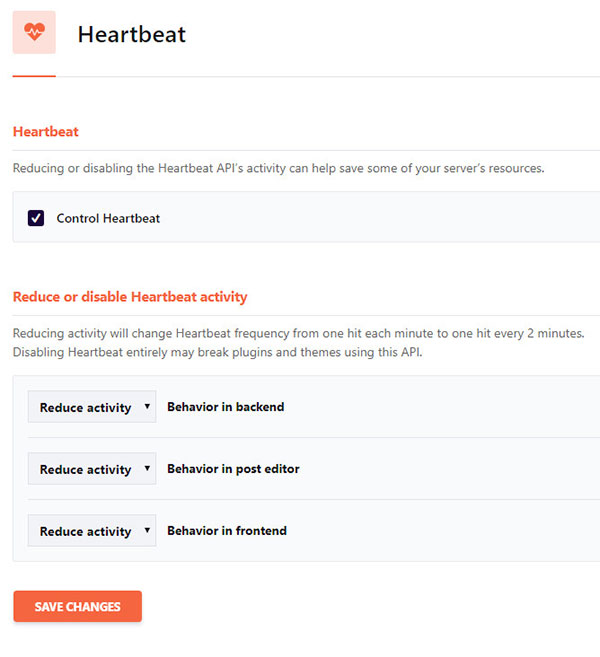The image size is (600, 657).
Task: Open the frontend behavior dropdown
Action: point(86,531)
